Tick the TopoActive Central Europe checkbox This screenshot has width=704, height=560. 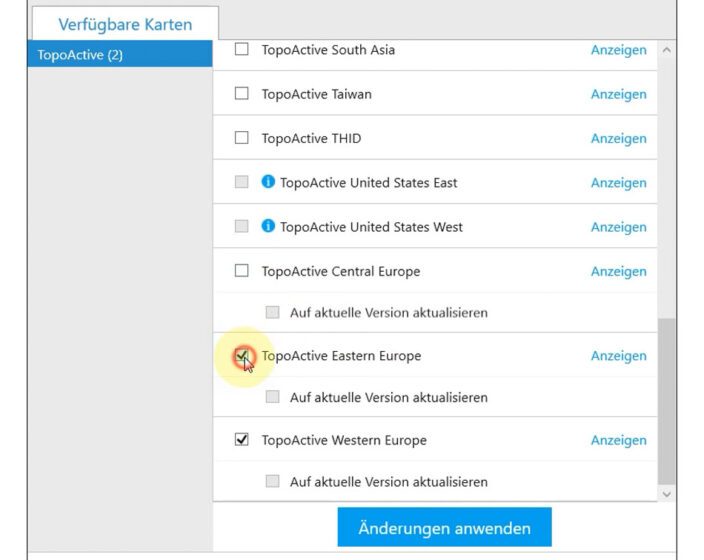[242, 271]
